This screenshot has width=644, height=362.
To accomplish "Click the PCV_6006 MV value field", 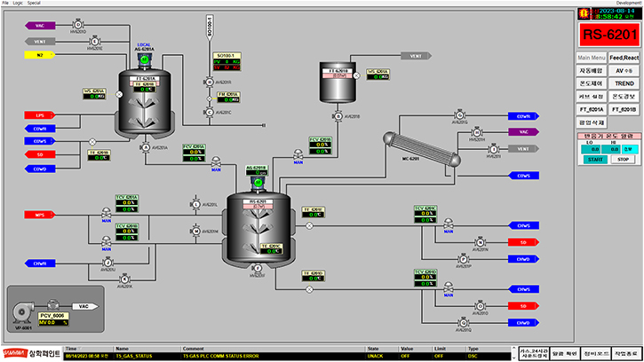I will click(53, 323).
